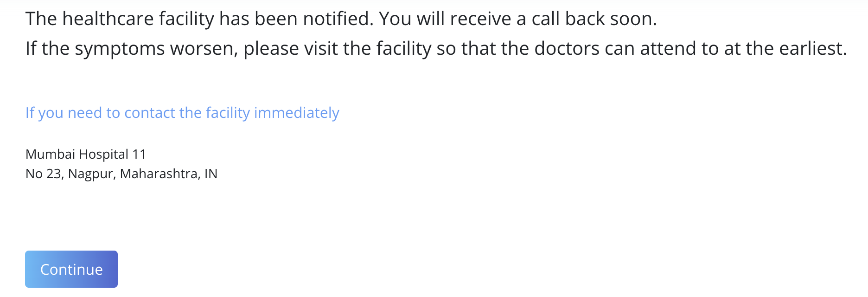The image size is (868, 297).
Task: Click the healthcare facility notified message
Action: [x=341, y=19]
